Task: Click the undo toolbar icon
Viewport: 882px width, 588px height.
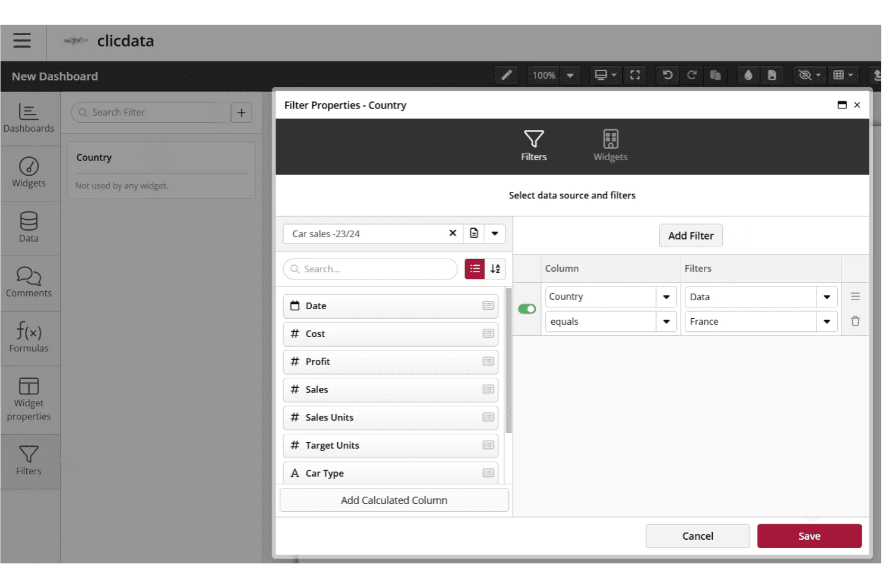Action: tap(667, 75)
